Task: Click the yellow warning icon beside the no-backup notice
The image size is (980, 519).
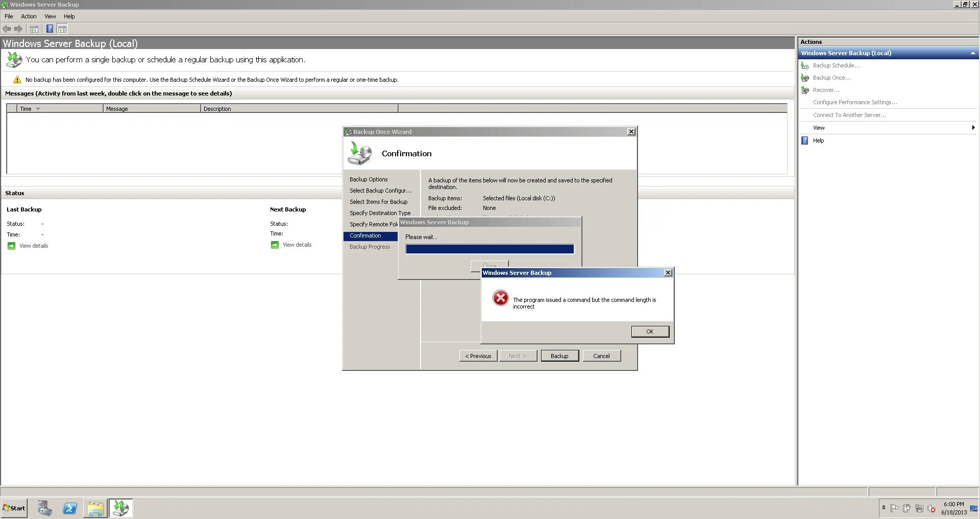Action: point(17,80)
